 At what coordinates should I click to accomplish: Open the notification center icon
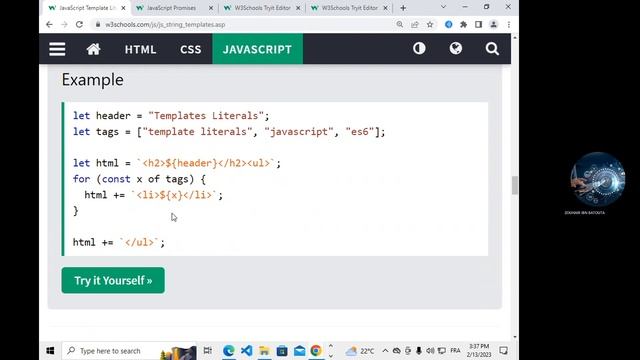tap(504, 351)
